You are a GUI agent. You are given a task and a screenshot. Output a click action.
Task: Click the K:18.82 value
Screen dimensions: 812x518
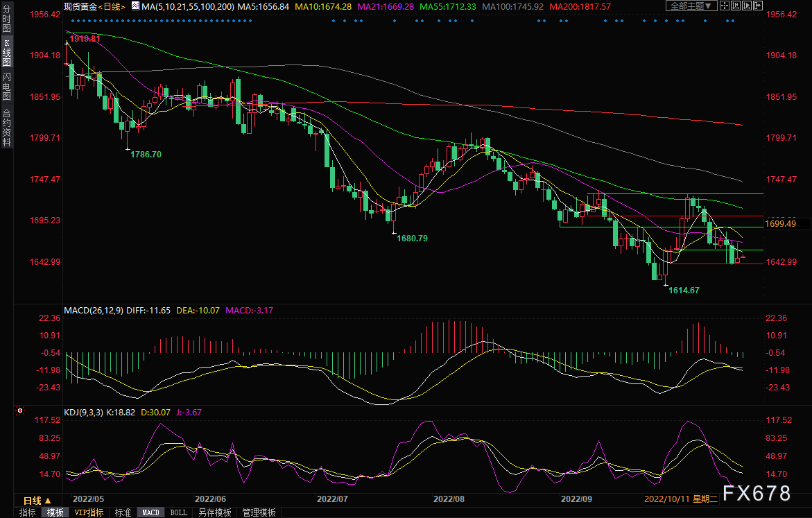click(121, 413)
